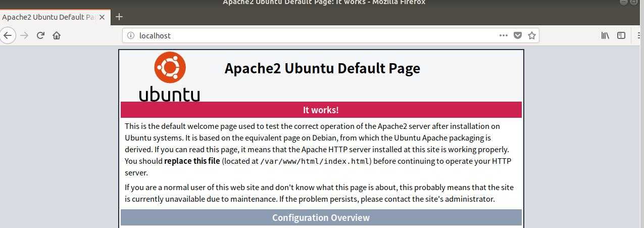
Task: Minimize the Firefox window
Action: pyautogui.click(x=624, y=2)
